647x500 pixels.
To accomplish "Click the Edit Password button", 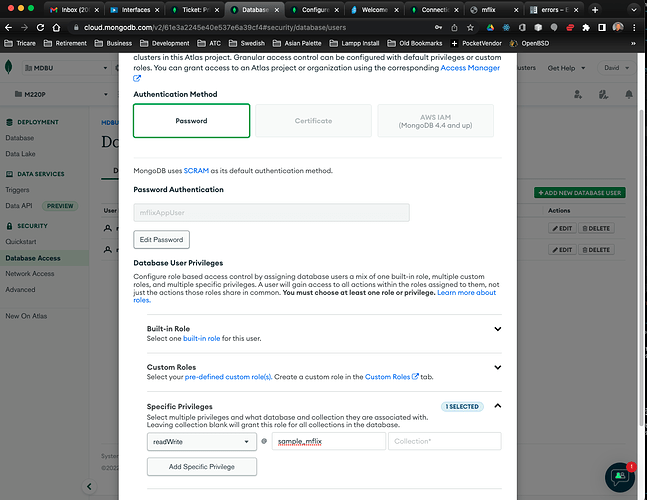I will pos(161,240).
